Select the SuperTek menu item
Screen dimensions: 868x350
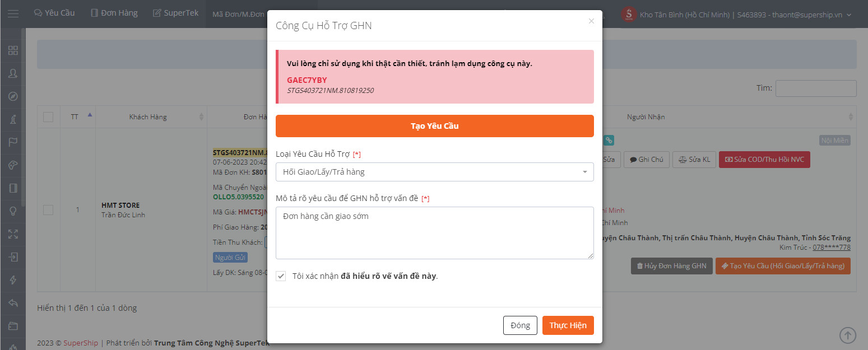(175, 12)
